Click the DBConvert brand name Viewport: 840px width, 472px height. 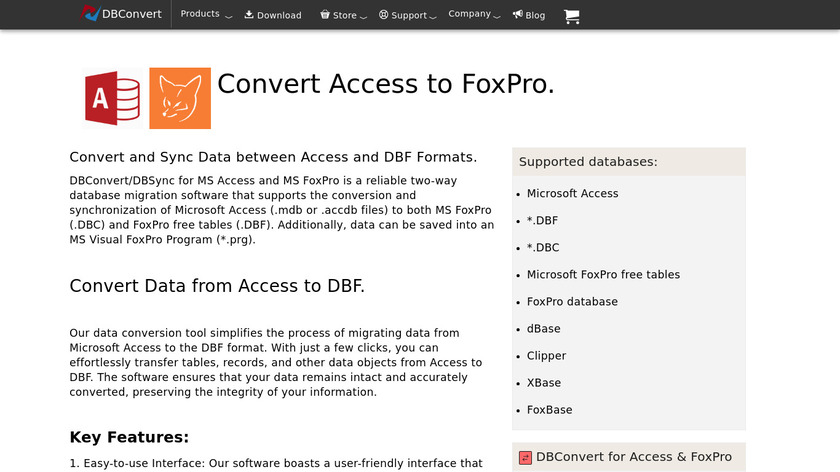click(x=132, y=14)
